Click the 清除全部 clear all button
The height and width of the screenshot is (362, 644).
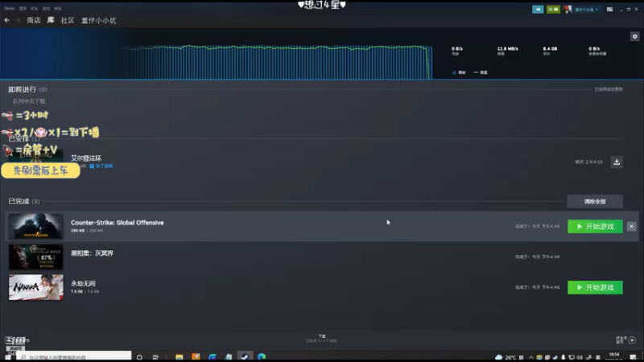pos(595,202)
